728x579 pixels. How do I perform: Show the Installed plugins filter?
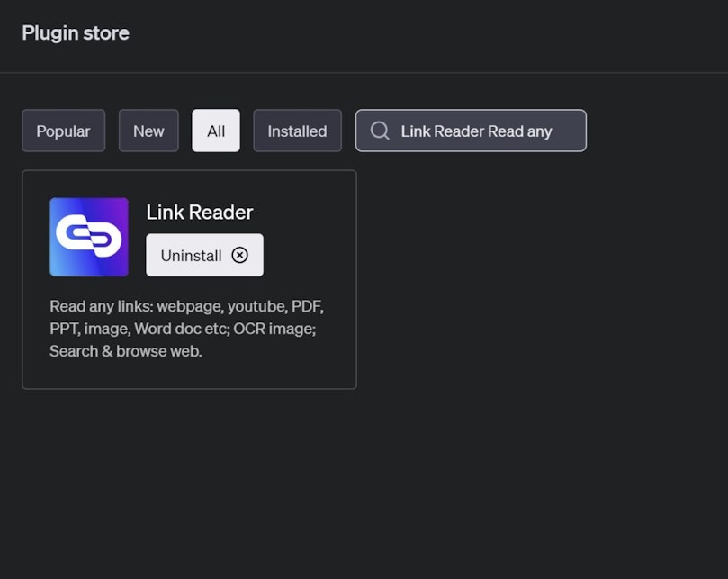[x=297, y=131]
